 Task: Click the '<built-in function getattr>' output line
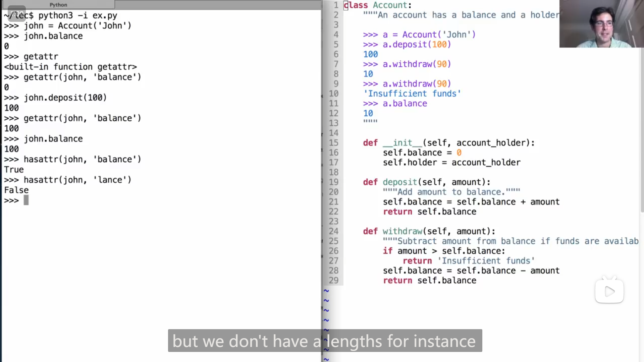coord(70,67)
